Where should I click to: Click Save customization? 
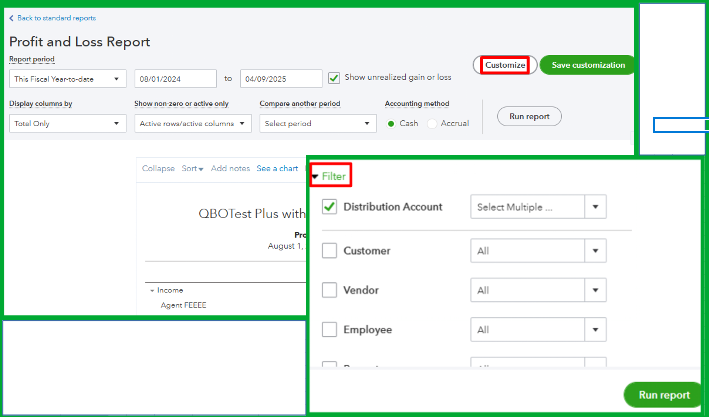click(587, 65)
